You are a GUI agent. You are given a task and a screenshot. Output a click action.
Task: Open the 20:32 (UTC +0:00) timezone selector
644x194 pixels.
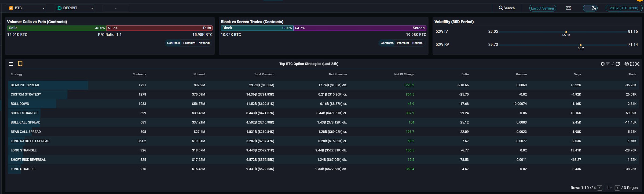pos(624,8)
